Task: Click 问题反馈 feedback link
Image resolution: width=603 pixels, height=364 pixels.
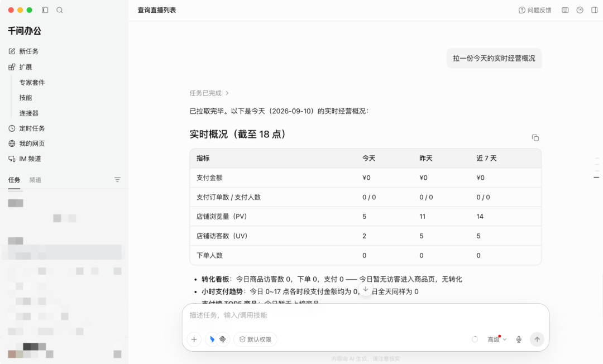Action: [x=535, y=10]
